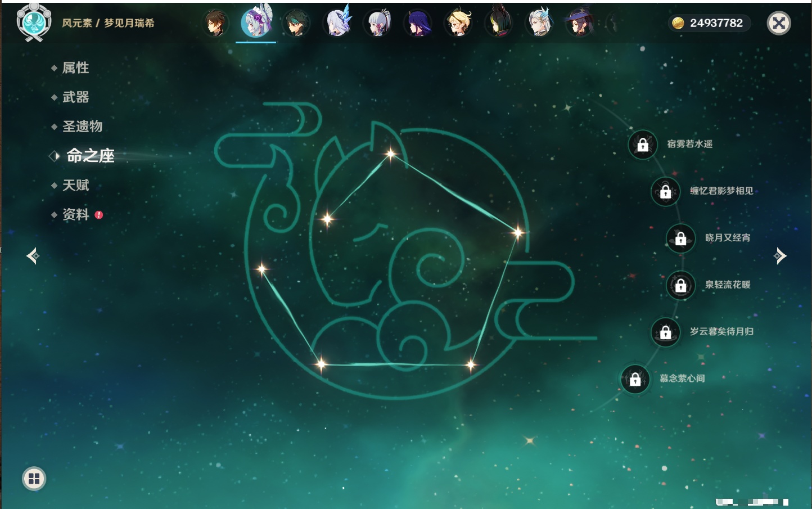
Task: Open the 资料 profile tab
Action: [76, 214]
